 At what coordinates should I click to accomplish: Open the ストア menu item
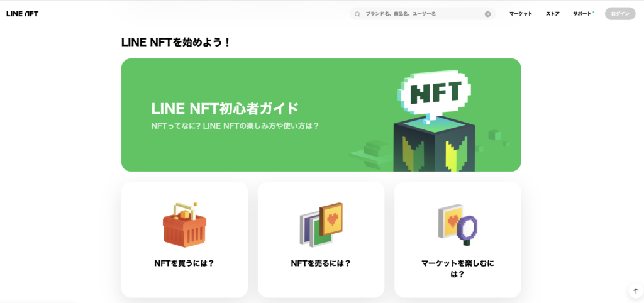[x=552, y=14]
